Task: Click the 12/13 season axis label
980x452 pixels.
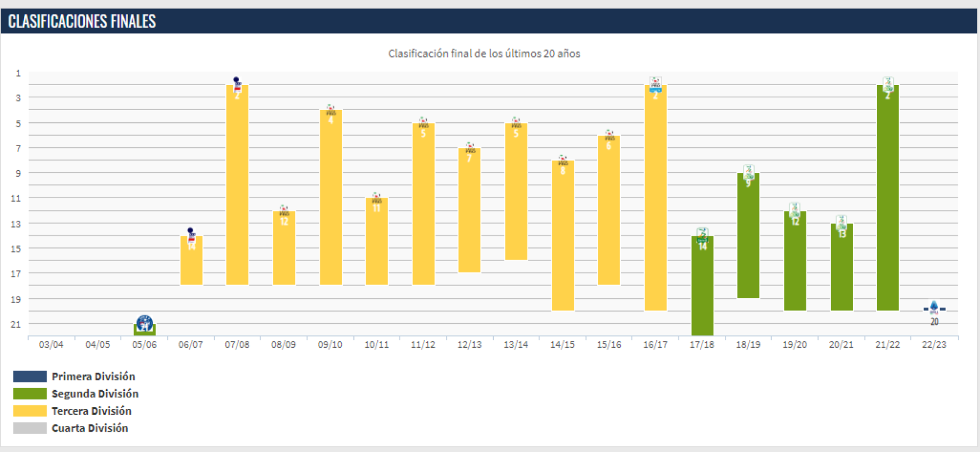Action: tap(470, 345)
